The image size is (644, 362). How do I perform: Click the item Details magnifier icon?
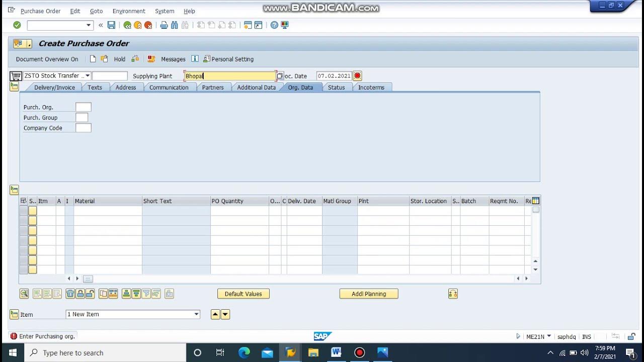click(24, 294)
